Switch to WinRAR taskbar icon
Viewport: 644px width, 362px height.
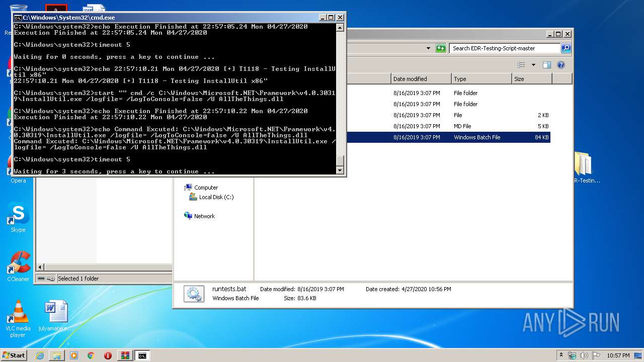(x=125, y=355)
